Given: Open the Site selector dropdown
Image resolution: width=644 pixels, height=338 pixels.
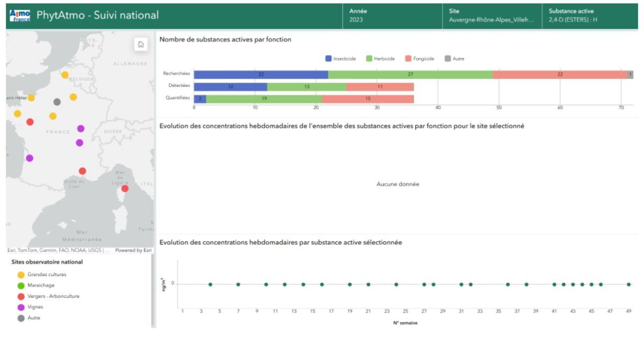Looking at the screenshot, I should coord(491,16).
